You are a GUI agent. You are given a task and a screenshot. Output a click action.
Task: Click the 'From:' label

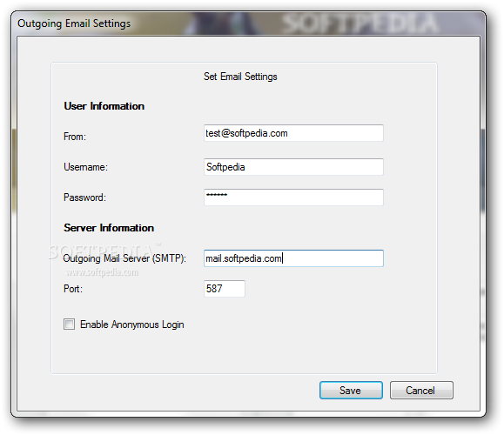75,137
